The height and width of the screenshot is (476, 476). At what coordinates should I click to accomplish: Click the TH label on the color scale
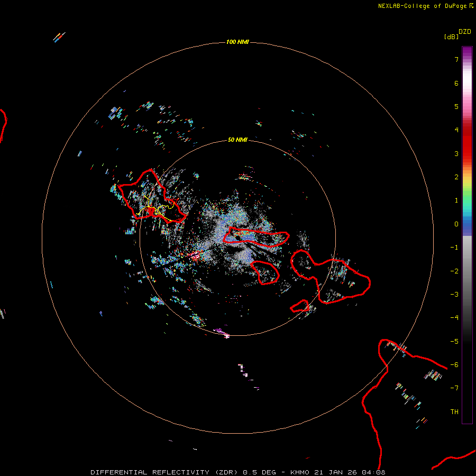click(x=454, y=411)
